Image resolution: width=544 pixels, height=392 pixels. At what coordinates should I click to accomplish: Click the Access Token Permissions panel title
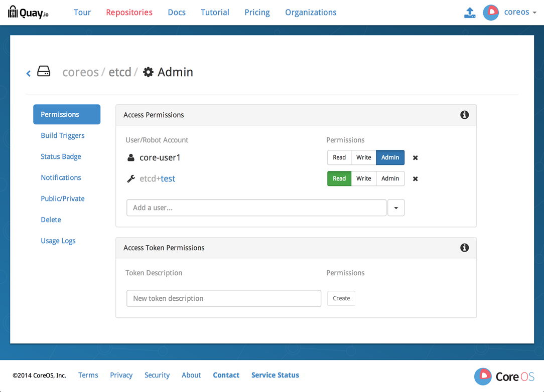click(x=164, y=248)
